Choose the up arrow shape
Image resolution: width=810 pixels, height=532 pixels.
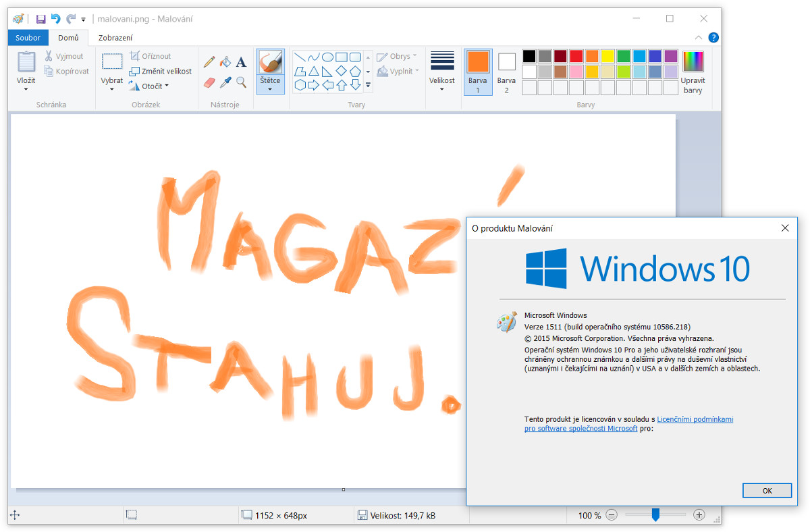click(x=342, y=84)
